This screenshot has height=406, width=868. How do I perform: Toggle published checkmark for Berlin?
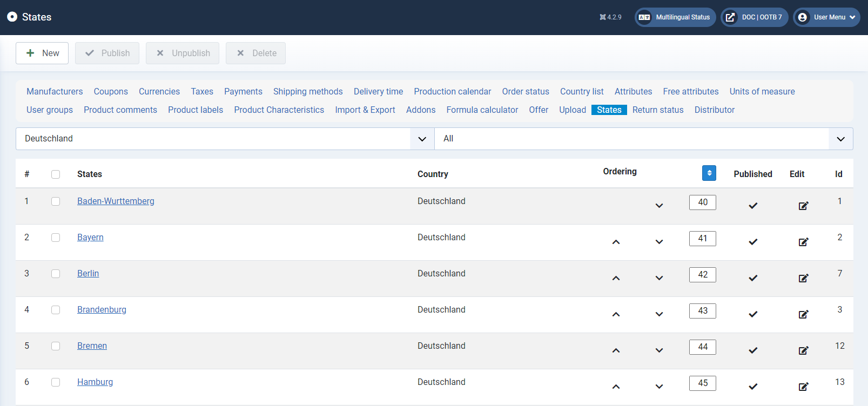(753, 278)
